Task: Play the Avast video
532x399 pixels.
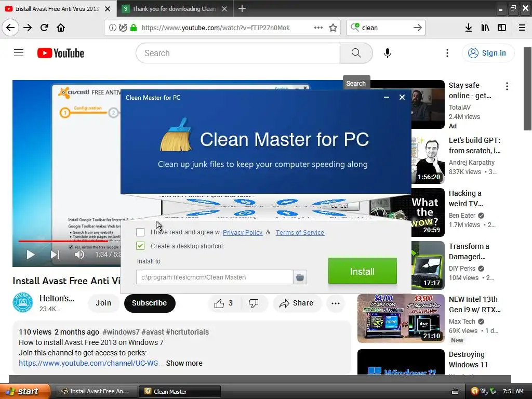Action: click(x=31, y=255)
